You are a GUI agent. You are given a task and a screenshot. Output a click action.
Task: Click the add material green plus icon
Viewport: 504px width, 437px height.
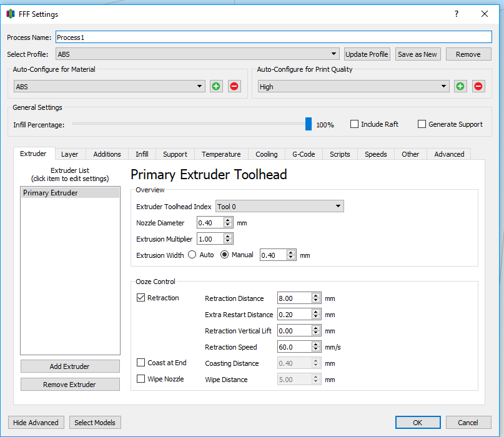click(x=216, y=86)
